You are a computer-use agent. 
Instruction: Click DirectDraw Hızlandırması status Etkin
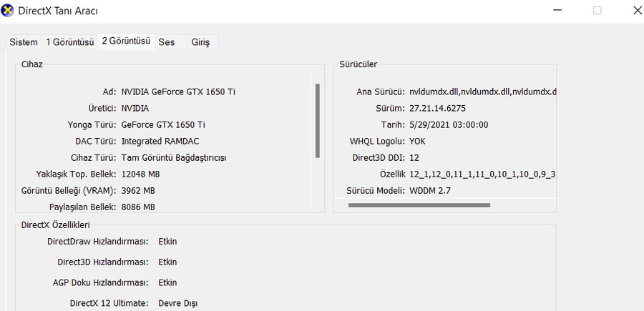(x=167, y=241)
